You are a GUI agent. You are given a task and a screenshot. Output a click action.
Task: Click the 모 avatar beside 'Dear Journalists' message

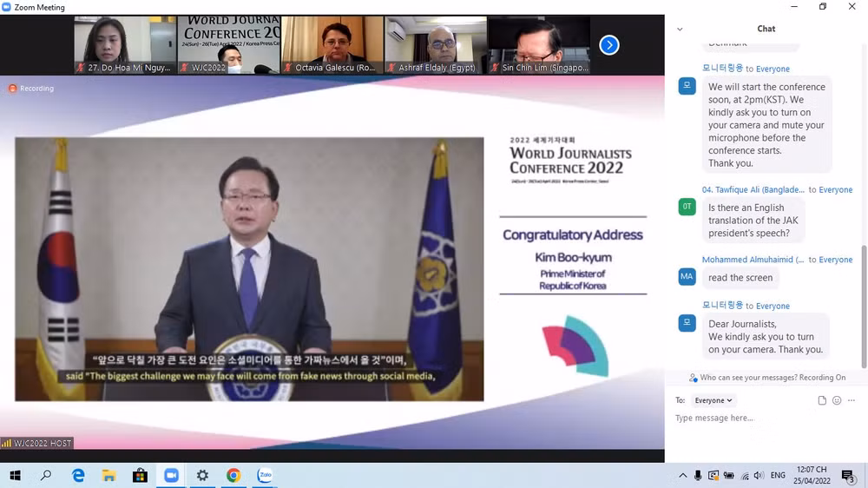click(687, 323)
